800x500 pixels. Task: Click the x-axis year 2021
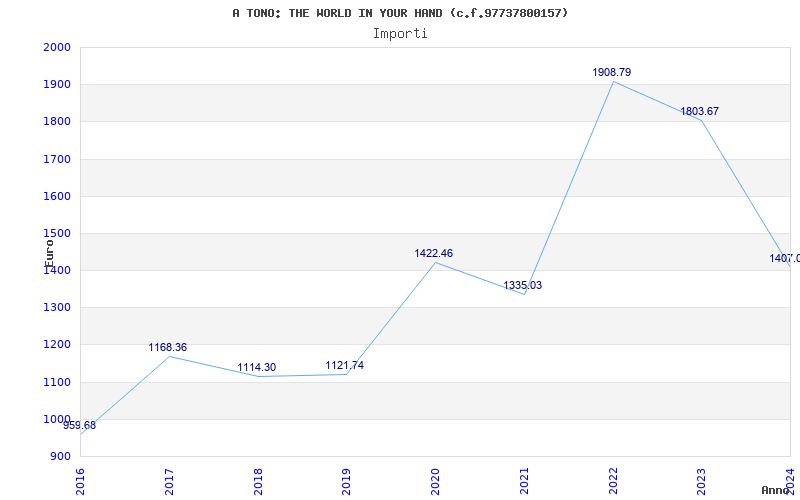point(524,481)
